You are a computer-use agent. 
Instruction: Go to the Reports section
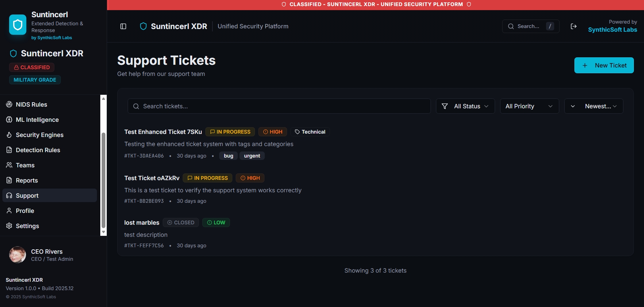pos(27,180)
